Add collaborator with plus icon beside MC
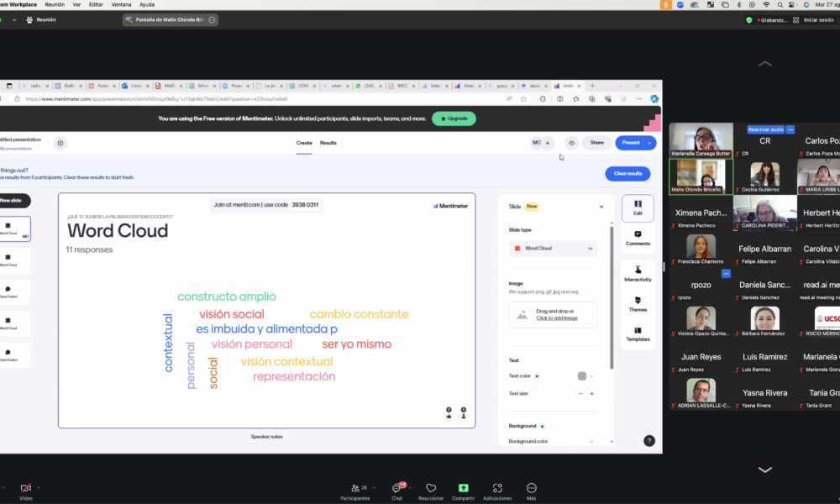This screenshot has width=840, height=504. (x=548, y=143)
